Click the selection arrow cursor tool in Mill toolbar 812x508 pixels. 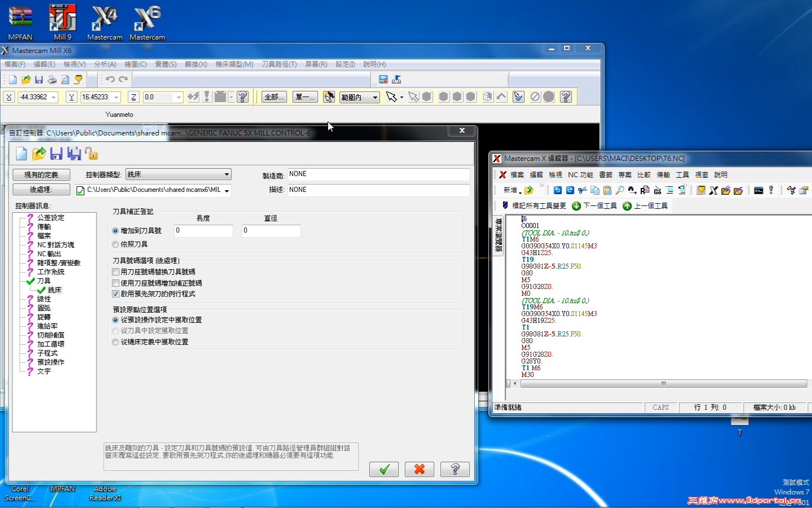click(x=391, y=97)
